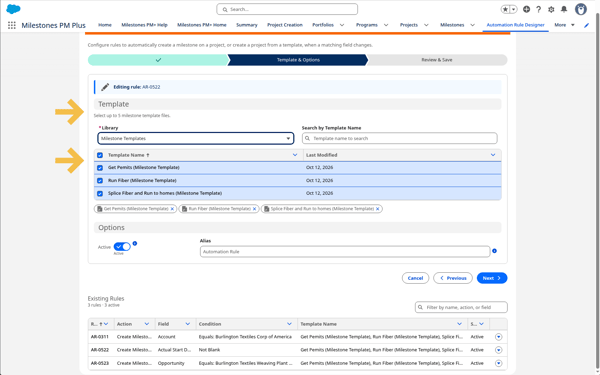Image resolution: width=600 pixels, height=375 pixels.
Task: Expand the Programs nav dropdown
Action: pos(386,25)
